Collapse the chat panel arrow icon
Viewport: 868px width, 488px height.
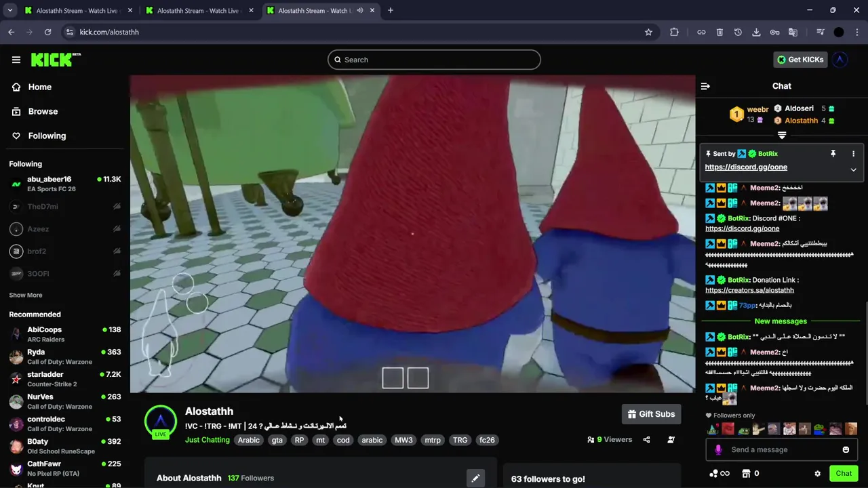[x=705, y=86]
